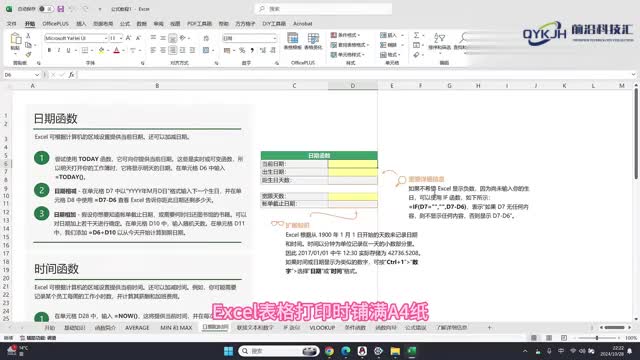The height and width of the screenshot is (360, 640).
Task: Click the Merge and Center icon
Action: coord(206,50)
